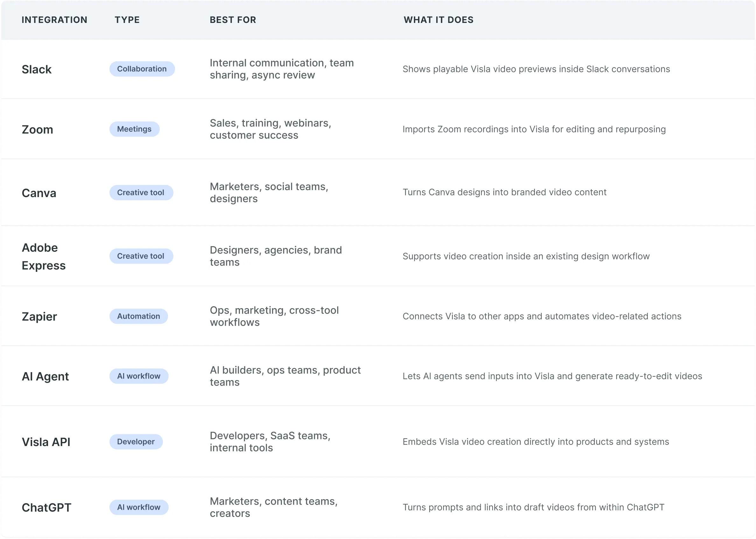Click the Automation type badge
Screen dimensions: 756x539
coord(139,316)
